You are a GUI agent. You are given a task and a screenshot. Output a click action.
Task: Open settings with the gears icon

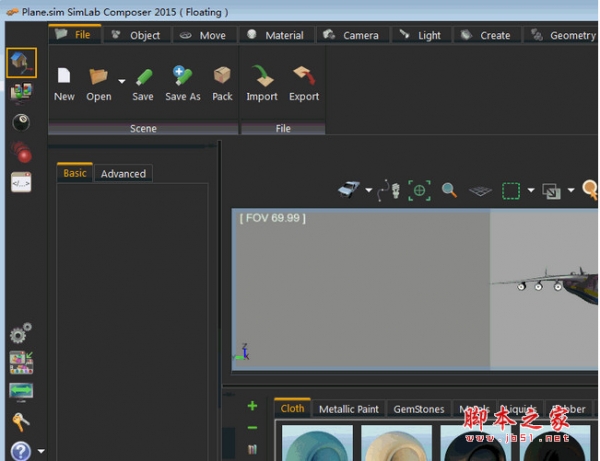pyautogui.click(x=21, y=332)
